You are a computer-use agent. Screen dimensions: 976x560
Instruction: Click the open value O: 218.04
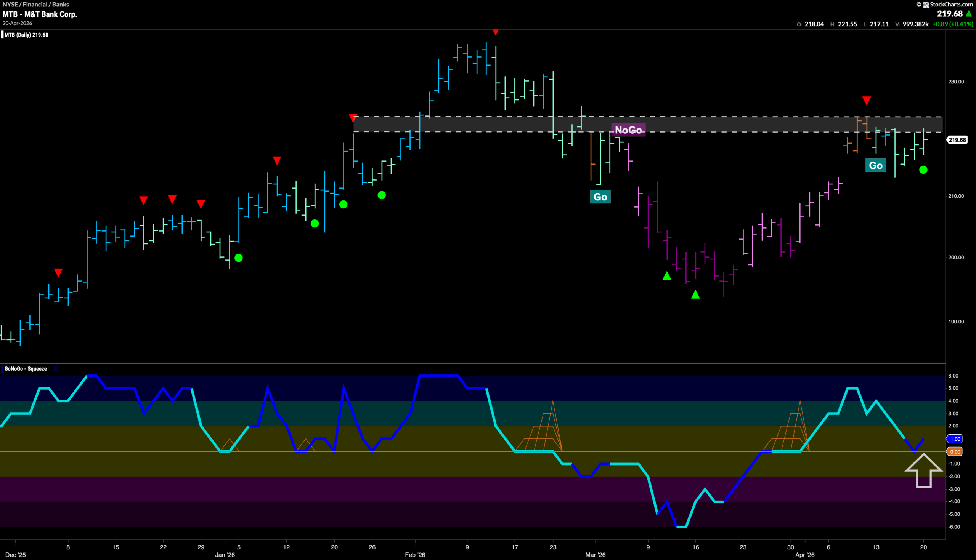tap(810, 24)
